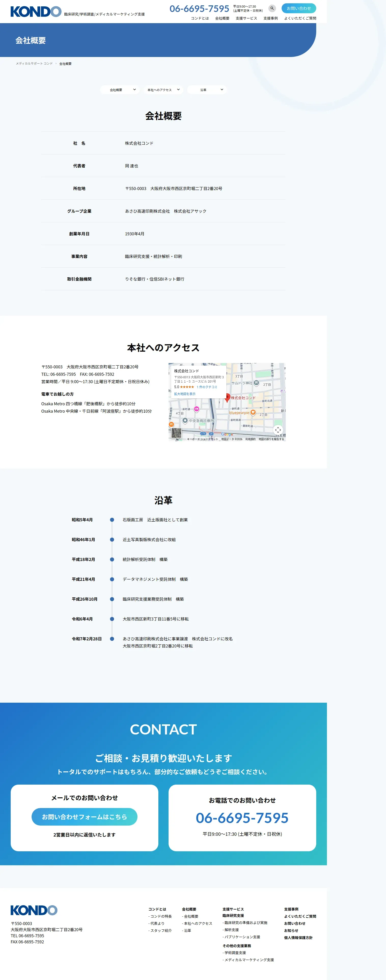Viewport: 386px width, 980px height.
Task: Open the 1件のクチコミ review link
Action: pos(207,387)
